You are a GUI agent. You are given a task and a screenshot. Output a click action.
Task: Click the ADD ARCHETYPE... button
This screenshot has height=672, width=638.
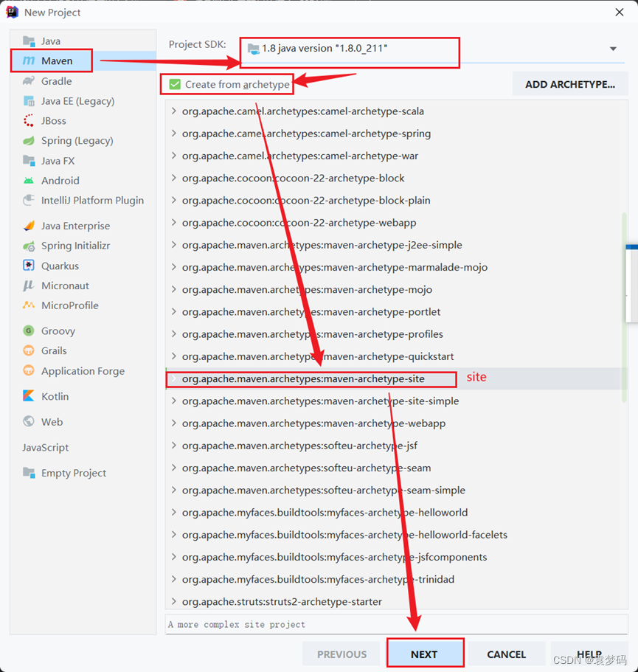[570, 84]
